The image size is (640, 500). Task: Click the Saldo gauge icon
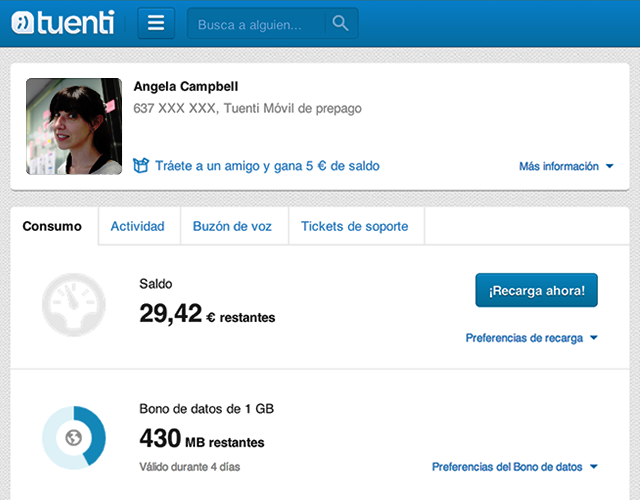74,304
